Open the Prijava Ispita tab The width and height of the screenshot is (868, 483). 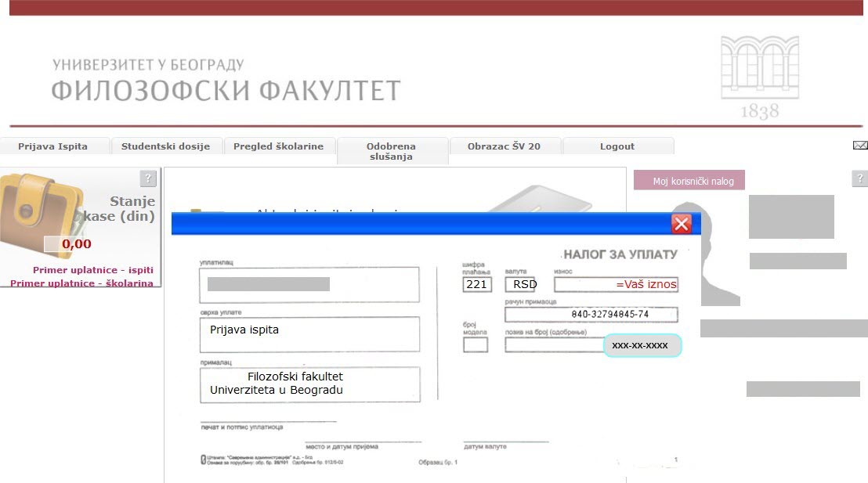53,146
